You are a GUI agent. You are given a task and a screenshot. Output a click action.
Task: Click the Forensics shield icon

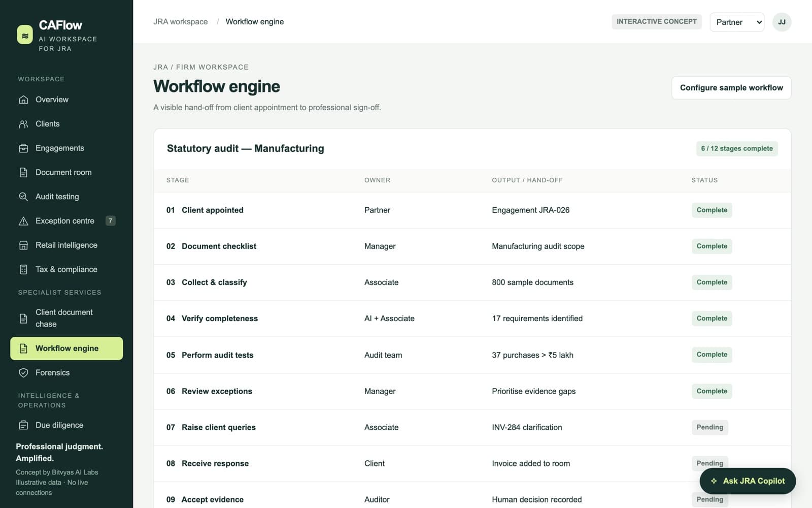23,373
